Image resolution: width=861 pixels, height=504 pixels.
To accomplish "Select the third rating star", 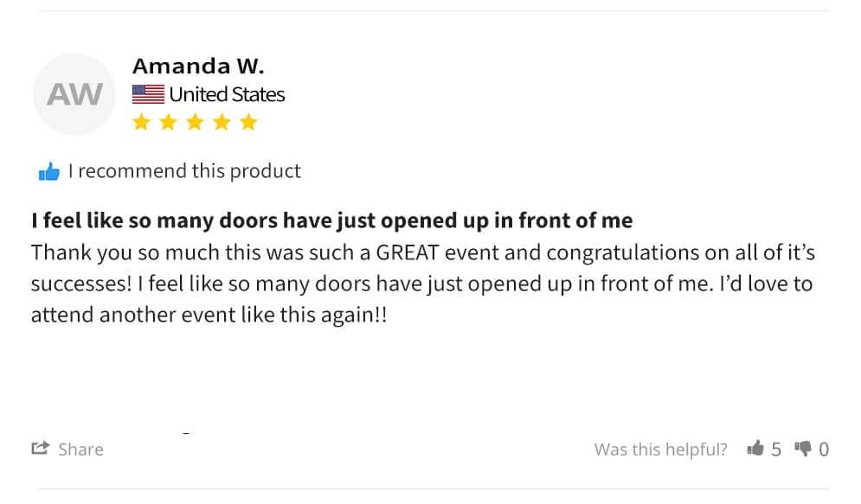I will (x=195, y=122).
